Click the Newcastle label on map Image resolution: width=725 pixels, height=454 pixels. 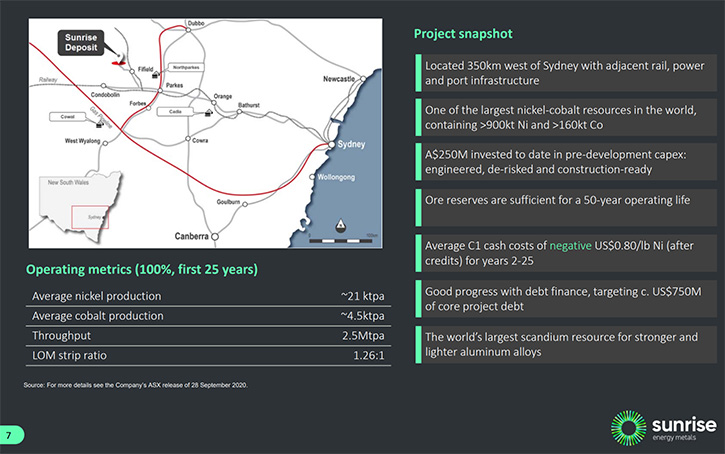[x=339, y=79]
